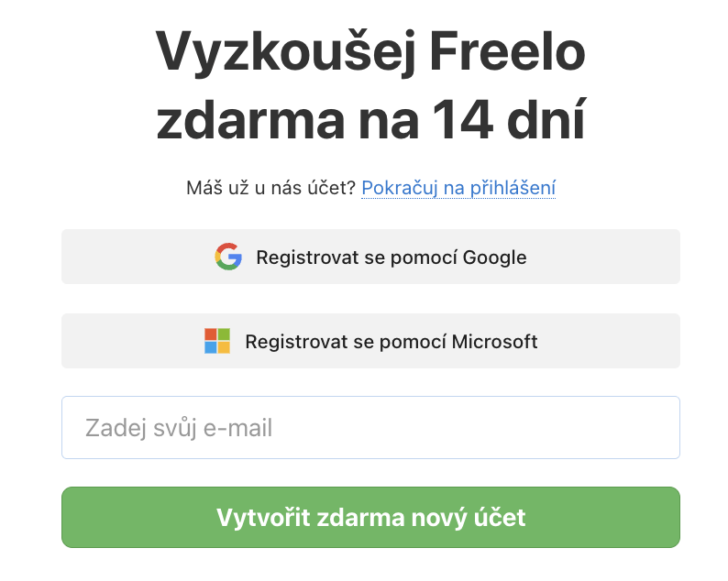Screen dimensions: 728x581
Task: Click the word "Google" in the register button
Action: pos(495,257)
